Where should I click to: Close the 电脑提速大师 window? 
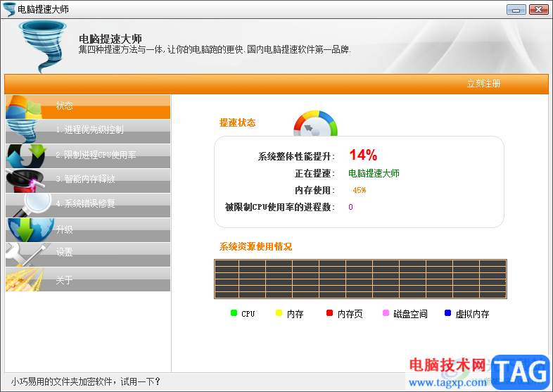539,10
